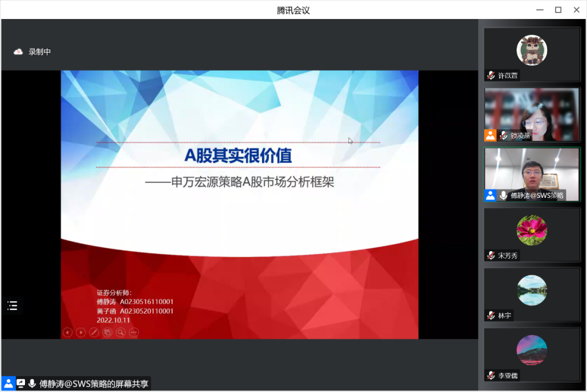Click the screen share icon in bottom label
This screenshot has height=392, width=587.
[21, 383]
